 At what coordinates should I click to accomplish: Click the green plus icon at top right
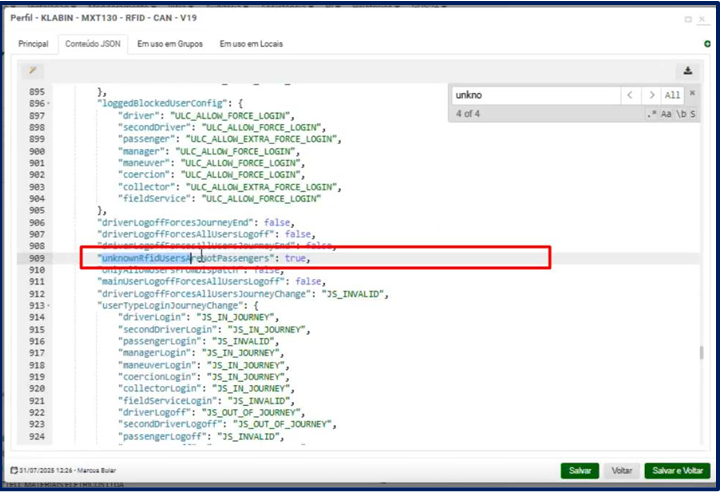coord(708,43)
